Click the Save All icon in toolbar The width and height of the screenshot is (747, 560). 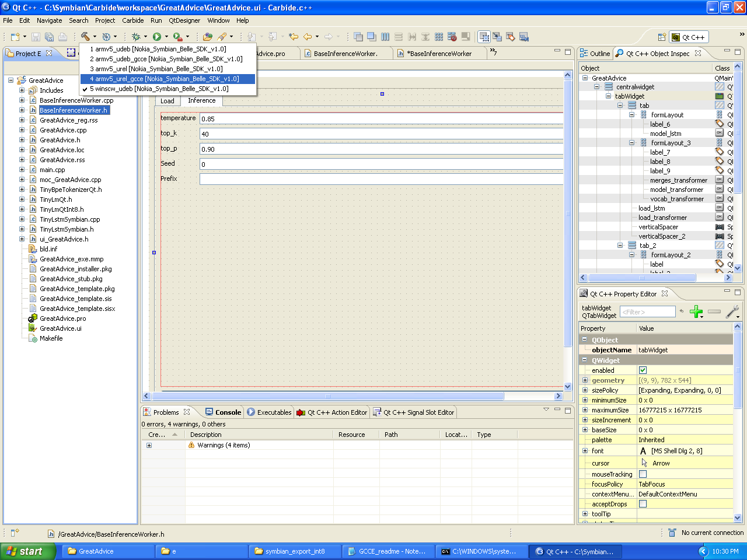(49, 37)
